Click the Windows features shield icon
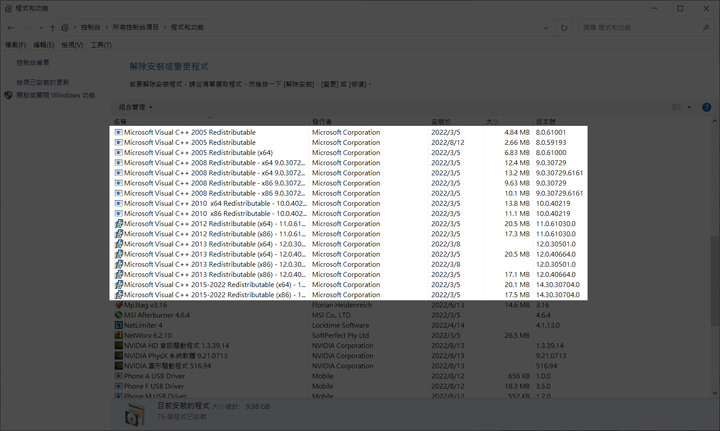 [8, 95]
